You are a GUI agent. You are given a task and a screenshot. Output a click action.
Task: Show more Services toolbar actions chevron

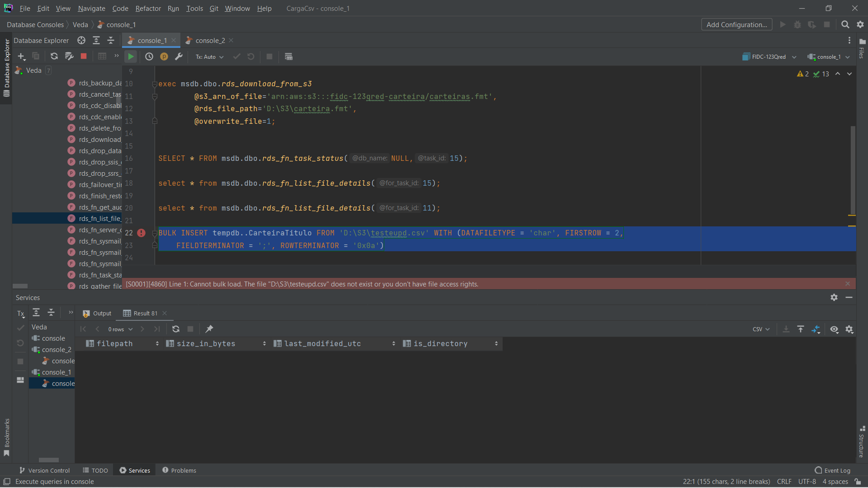tap(71, 312)
